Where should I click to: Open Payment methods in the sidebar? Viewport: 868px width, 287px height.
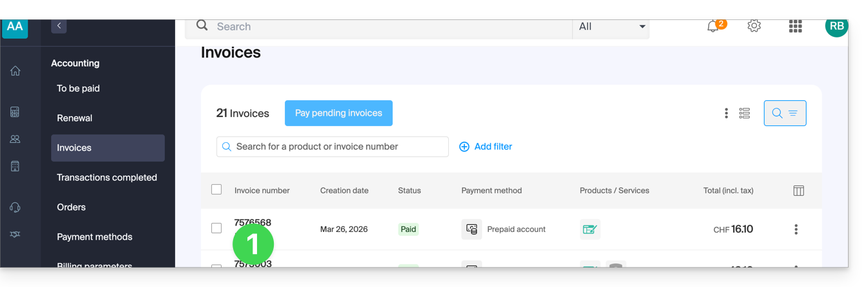94,237
